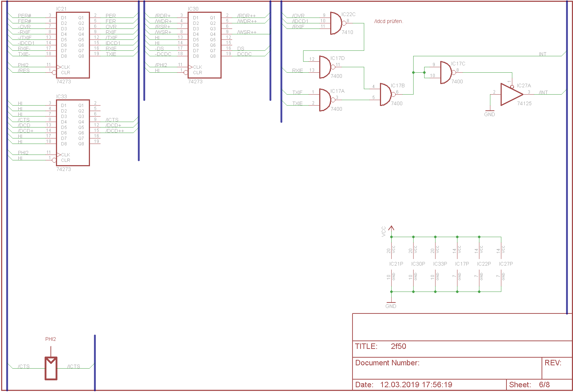Pick the IC17B 7400 gate symbol

click(x=385, y=95)
